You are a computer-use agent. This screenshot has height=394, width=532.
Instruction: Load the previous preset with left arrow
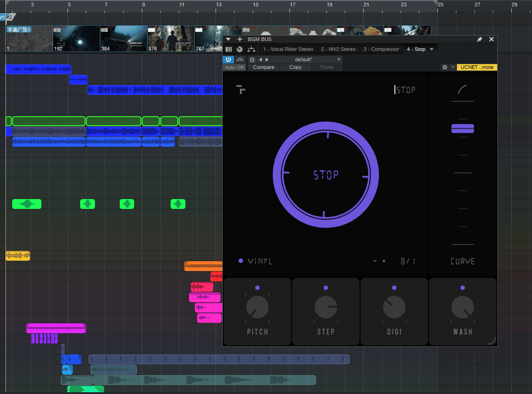[261, 59]
